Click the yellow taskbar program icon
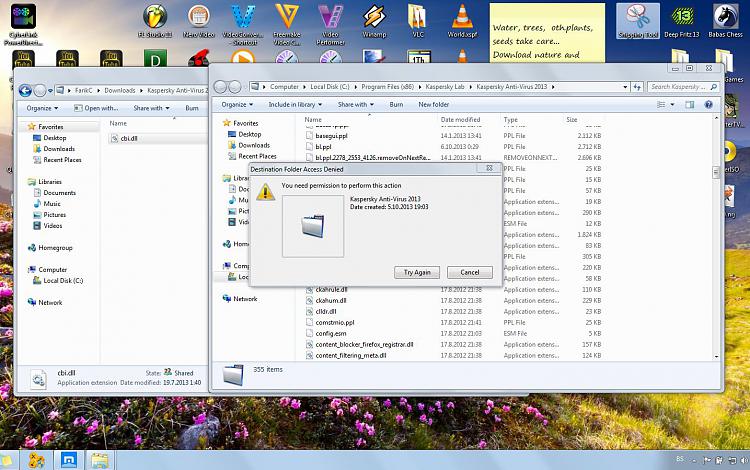The width and height of the screenshot is (750, 470). click(x=36, y=460)
